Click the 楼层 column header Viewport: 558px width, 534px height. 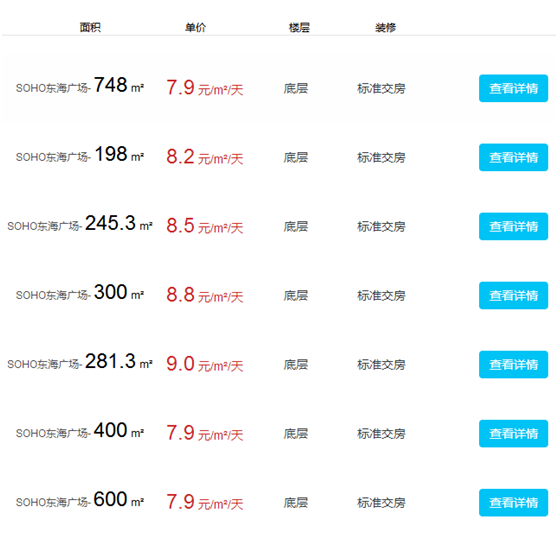[299, 27]
